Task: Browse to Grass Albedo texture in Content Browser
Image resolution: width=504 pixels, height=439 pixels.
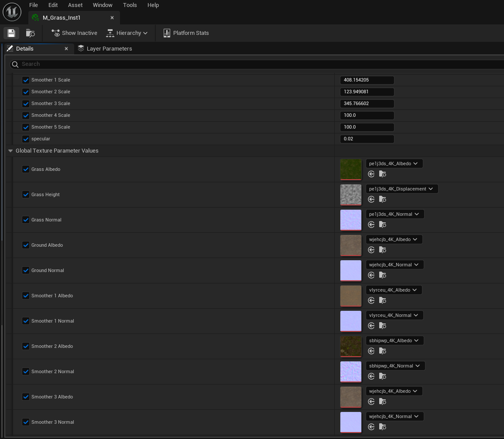Action: pyautogui.click(x=383, y=174)
